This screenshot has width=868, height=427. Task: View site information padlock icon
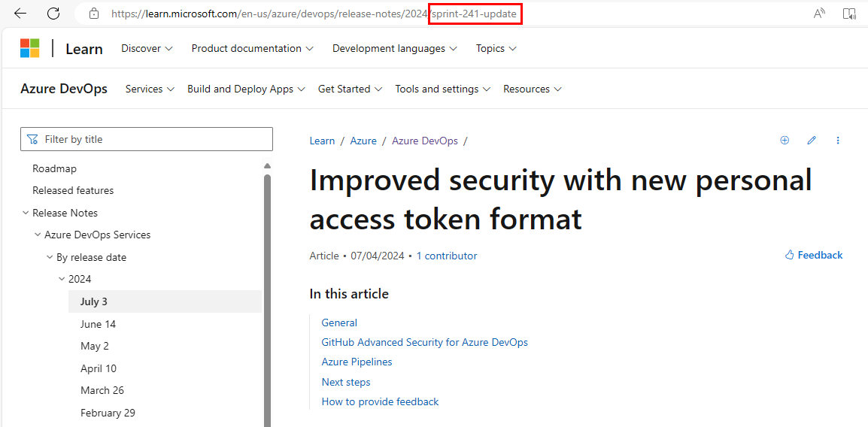coord(94,14)
